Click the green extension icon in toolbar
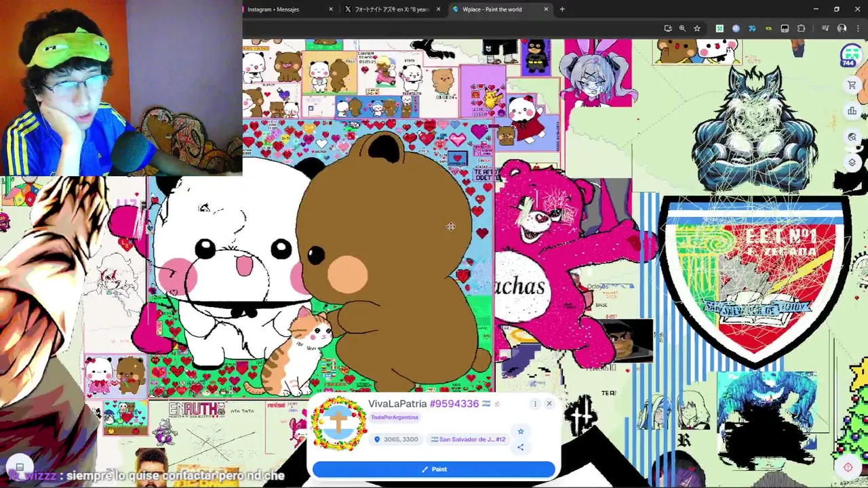The height and width of the screenshot is (488, 868). click(x=719, y=28)
